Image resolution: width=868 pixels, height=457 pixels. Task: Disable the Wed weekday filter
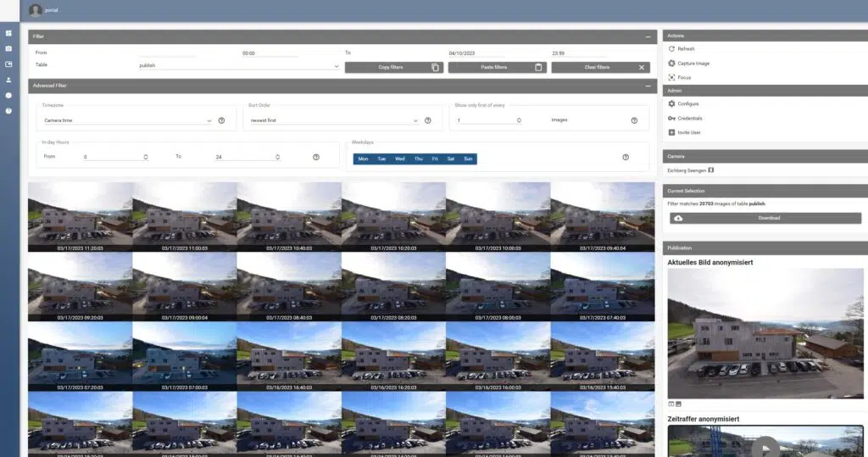click(399, 159)
